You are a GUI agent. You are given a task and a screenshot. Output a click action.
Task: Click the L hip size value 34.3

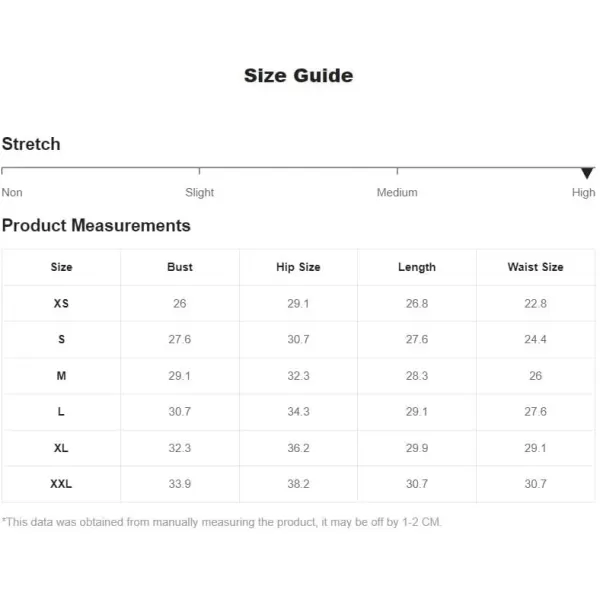(x=298, y=412)
